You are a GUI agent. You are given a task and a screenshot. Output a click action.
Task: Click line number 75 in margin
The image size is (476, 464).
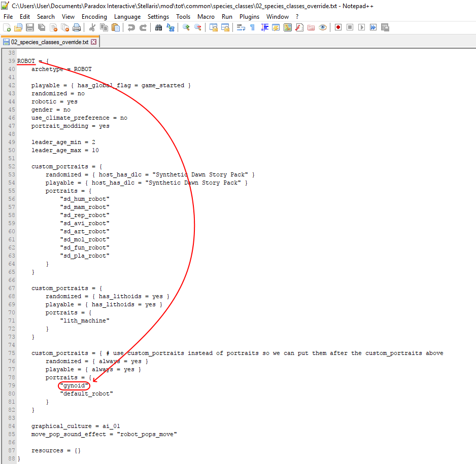coord(12,353)
